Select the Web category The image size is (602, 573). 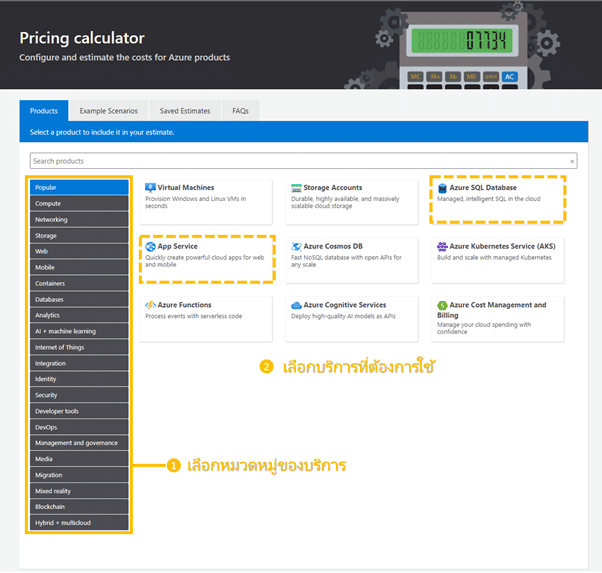click(x=79, y=252)
